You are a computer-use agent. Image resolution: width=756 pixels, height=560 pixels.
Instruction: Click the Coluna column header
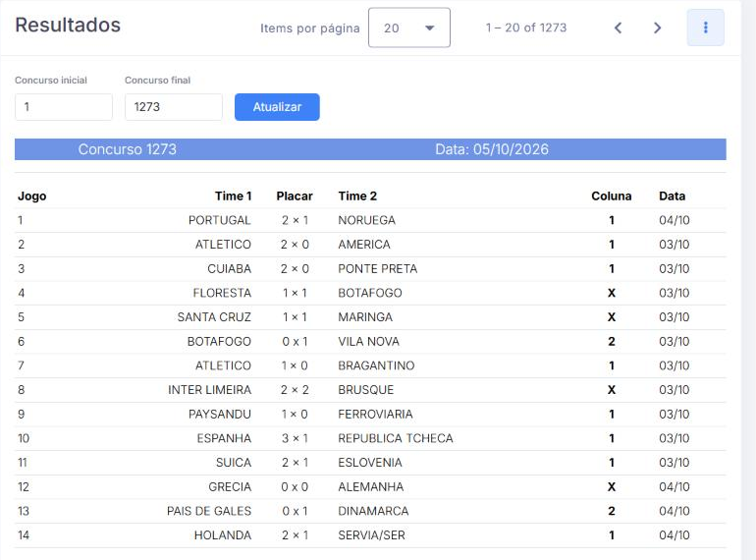click(612, 196)
